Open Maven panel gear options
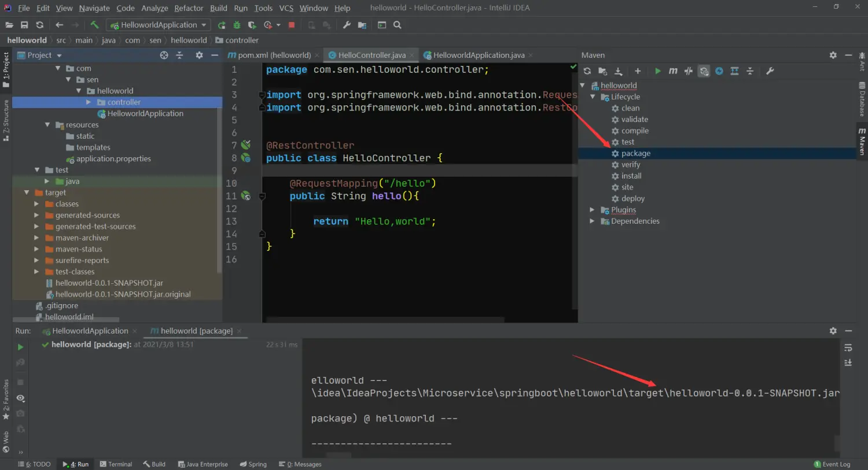This screenshot has width=868, height=470. 833,55
